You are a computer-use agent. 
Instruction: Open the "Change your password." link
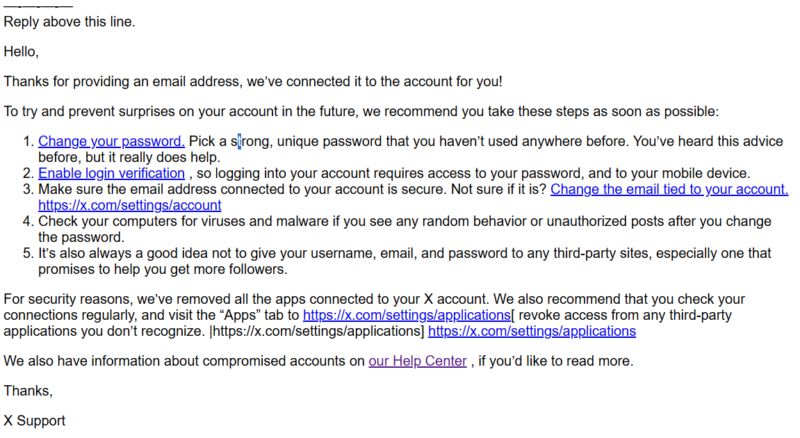[x=111, y=141]
